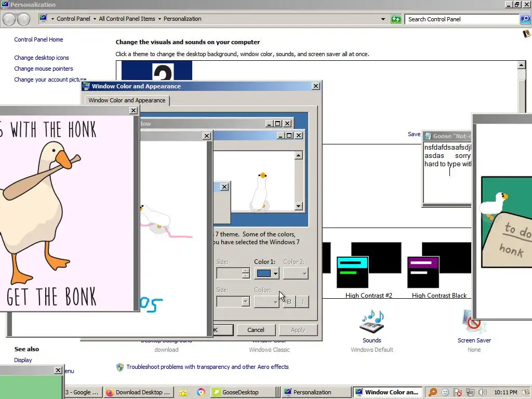Click the Apply button in the dialog
The height and width of the screenshot is (399, 532).
pyautogui.click(x=298, y=330)
